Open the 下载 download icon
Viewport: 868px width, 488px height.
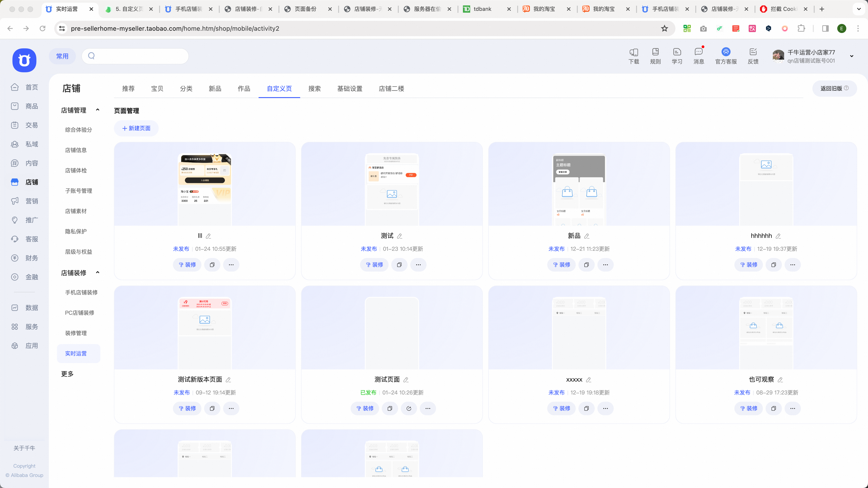pyautogui.click(x=634, y=56)
